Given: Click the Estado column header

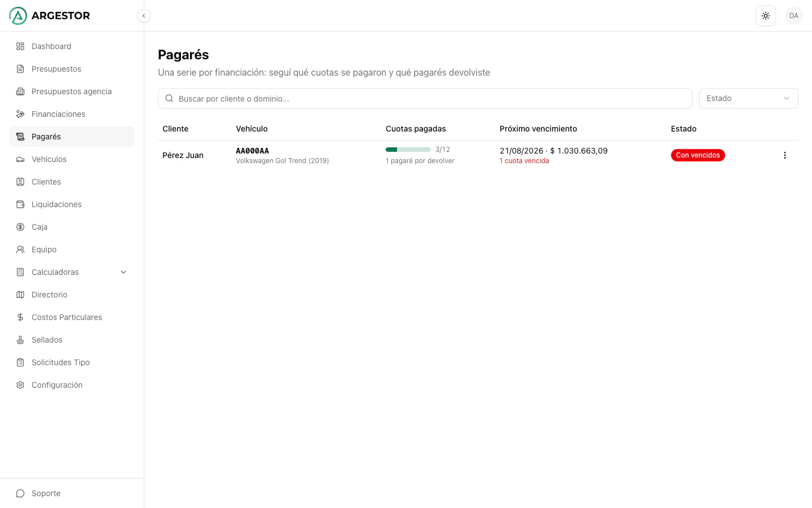Looking at the screenshot, I should point(683,129).
